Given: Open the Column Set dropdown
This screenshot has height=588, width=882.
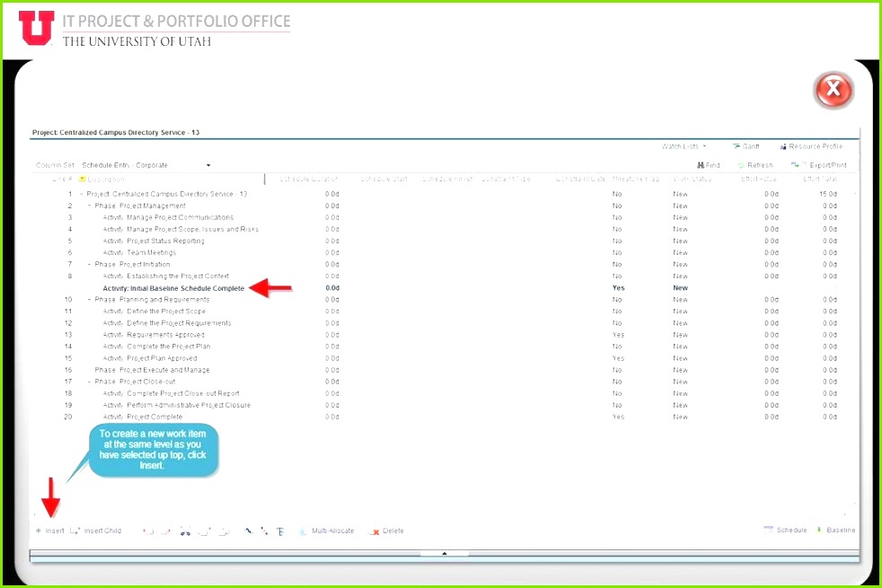Looking at the screenshot, I should [208, 165].
